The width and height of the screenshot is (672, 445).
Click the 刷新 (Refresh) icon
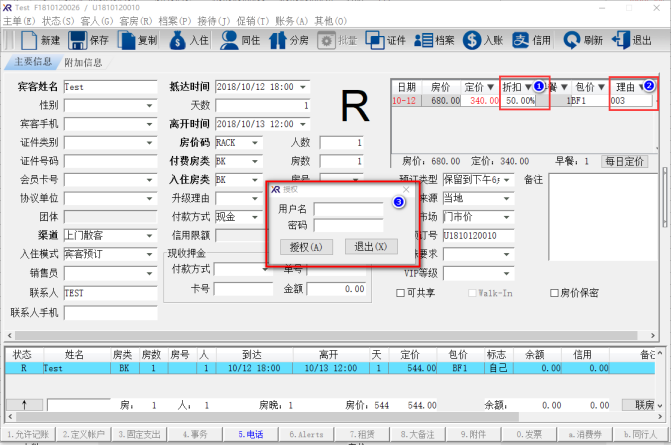click(571, 40)
